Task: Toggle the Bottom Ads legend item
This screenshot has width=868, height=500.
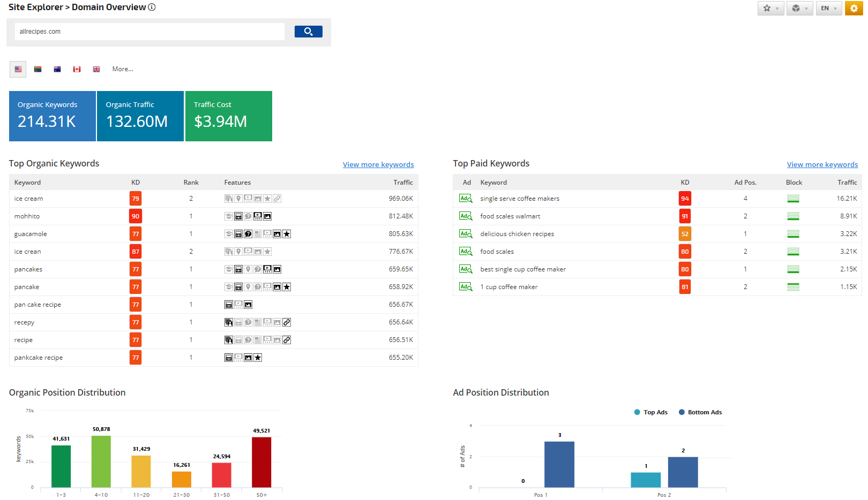Action: coord(700,412)
